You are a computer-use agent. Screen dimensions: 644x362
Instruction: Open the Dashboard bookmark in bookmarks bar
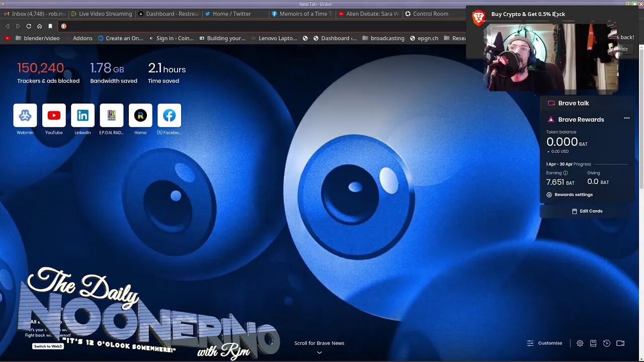click(x=335, y=38)
